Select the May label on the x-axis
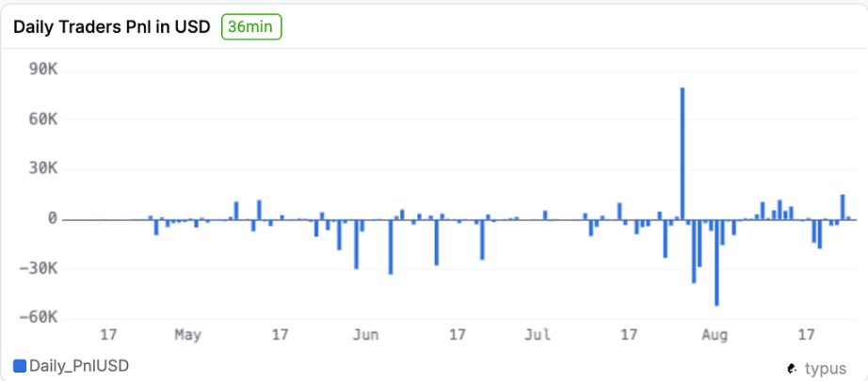Viewport: 868px width, 381px height. click(188, 334)
